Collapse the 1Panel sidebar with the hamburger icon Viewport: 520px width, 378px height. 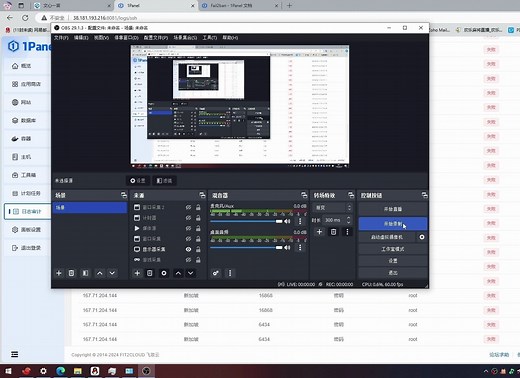coord(14,354)
